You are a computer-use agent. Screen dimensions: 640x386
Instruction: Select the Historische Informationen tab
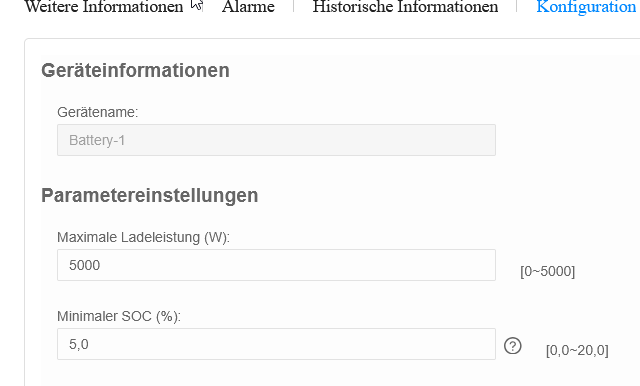tap(405, 7)
